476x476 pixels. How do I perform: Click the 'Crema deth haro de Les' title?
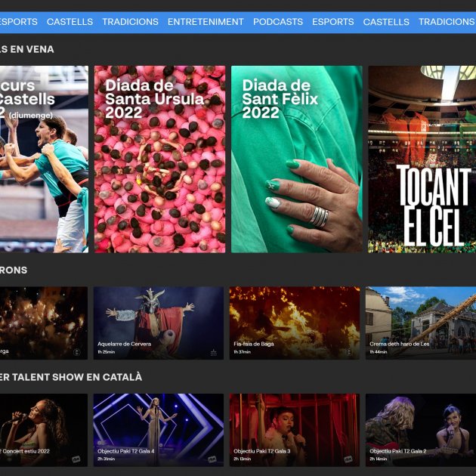(399, 344)
